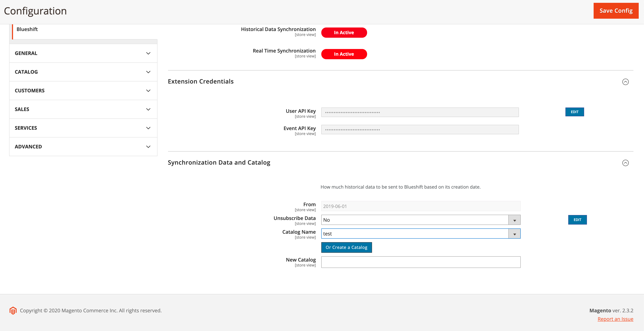Viewport: 644px width, 331px height.
Task: Collapse Synchronization Data and Catalog section icon
Action: pyautogui.click(x=625, y=163)
